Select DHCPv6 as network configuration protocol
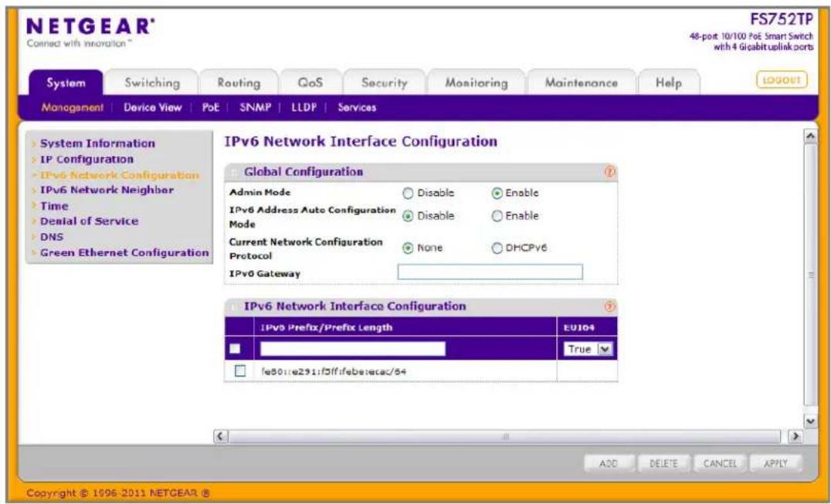The width and height of the screenshot is (831, 504). [497, 248]
